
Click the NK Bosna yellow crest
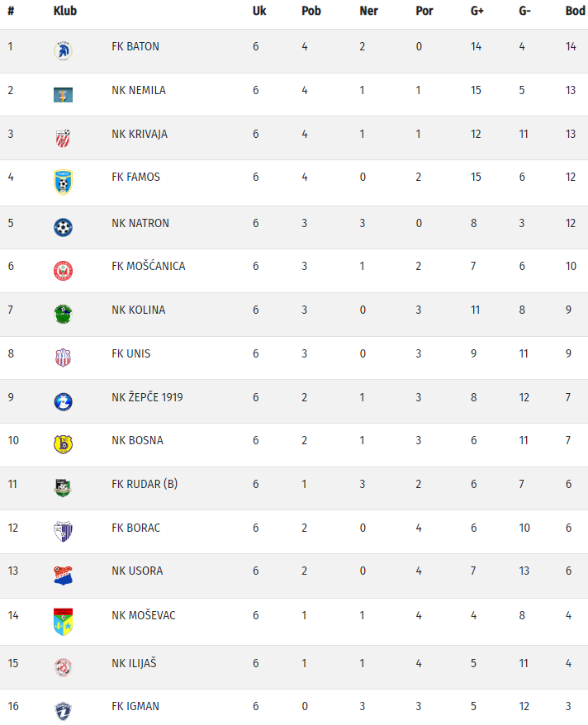pos(63,444)
